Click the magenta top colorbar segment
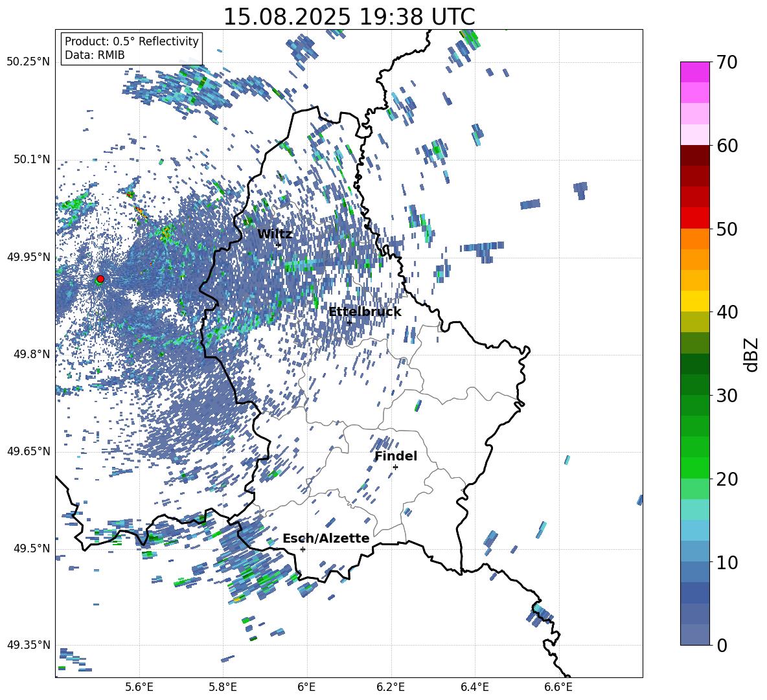This screenshot has height=700, width=767. (694, 72)
